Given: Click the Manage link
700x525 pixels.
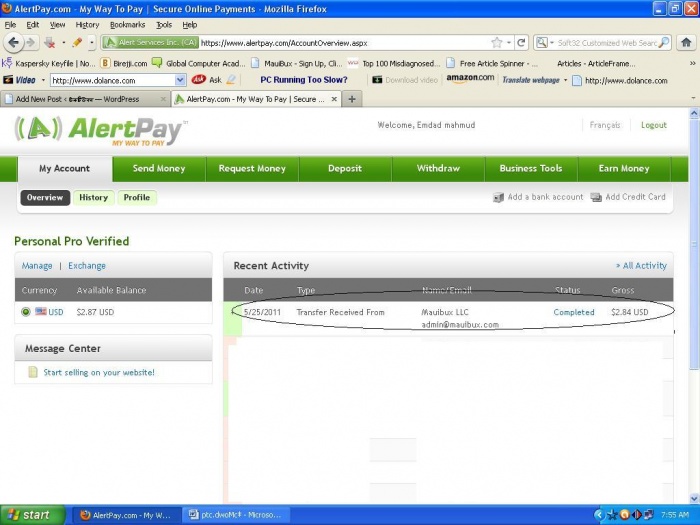Looking at the screenshot, I should tap(37, 266).
